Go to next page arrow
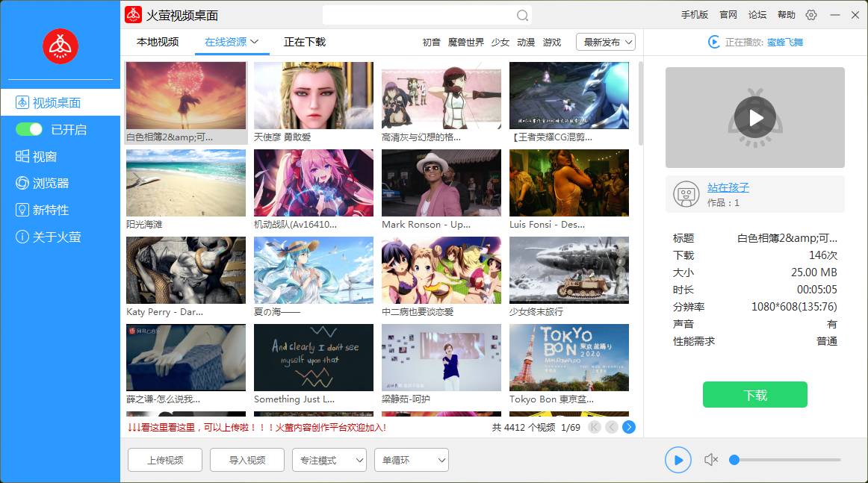The image size is (868, 483). point(629,427)
